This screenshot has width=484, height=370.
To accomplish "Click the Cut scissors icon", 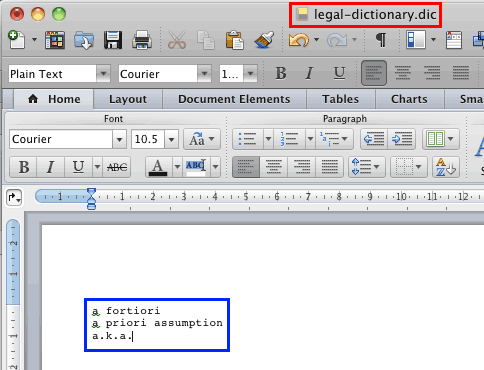I will [177, 40].
